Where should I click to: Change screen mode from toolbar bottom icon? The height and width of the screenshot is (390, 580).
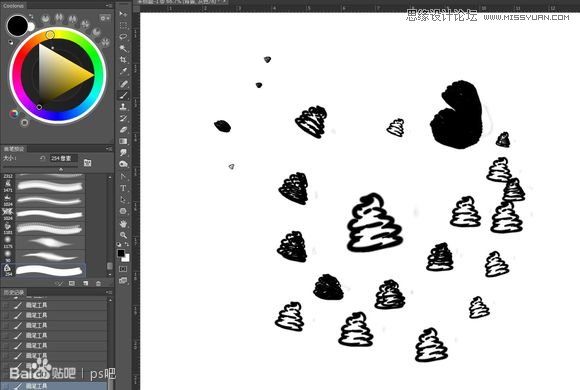pos(123,280)
